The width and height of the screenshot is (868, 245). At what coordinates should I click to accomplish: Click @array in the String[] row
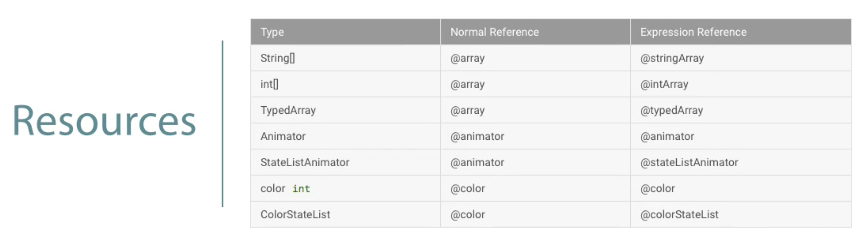(x=467, y=58)
